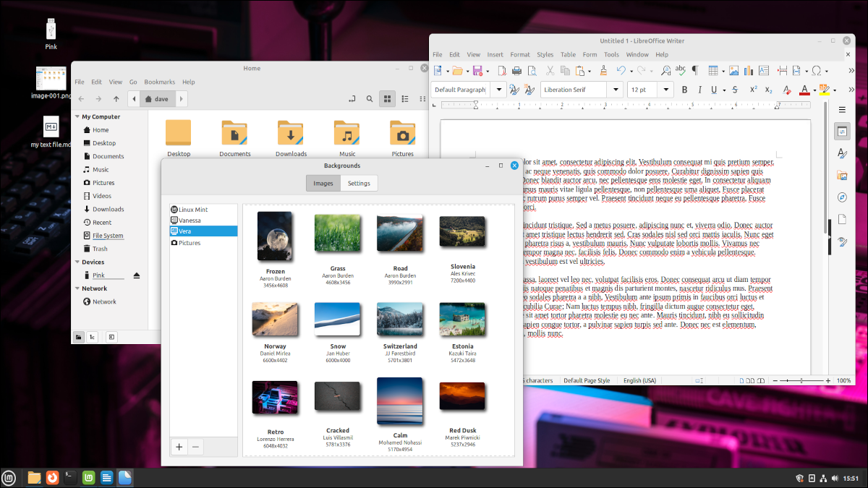Insert a page break using the toolbar icon
This screenshot has width=868, height=488.
coord(783,70)
